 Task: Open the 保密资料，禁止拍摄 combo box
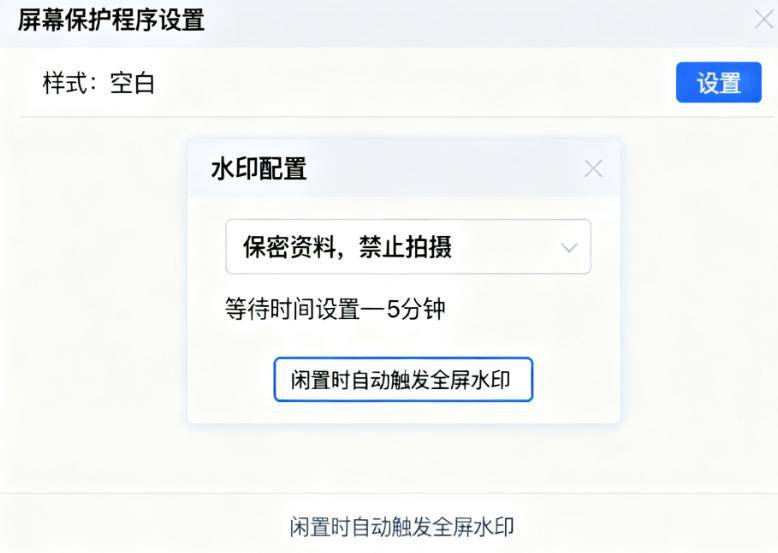[x=407, y=247]
